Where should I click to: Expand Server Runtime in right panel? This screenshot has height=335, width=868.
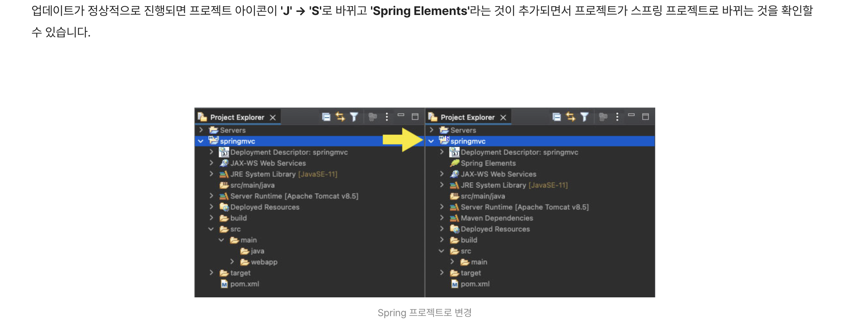point(442,207)
